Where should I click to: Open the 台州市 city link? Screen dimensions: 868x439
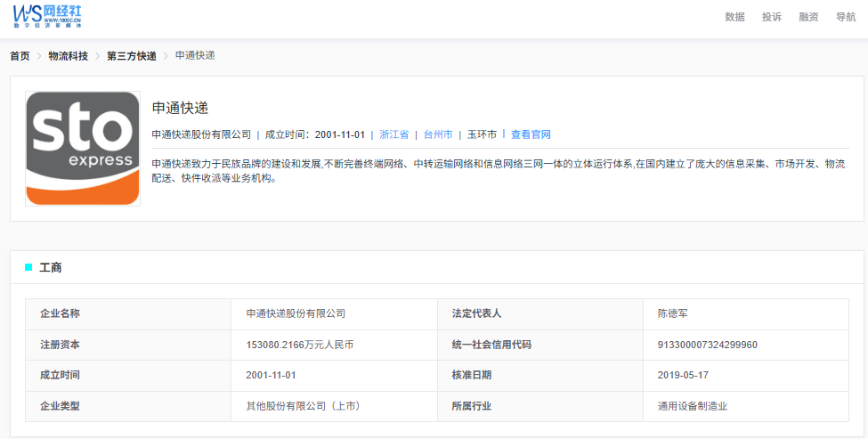point(438,134)
